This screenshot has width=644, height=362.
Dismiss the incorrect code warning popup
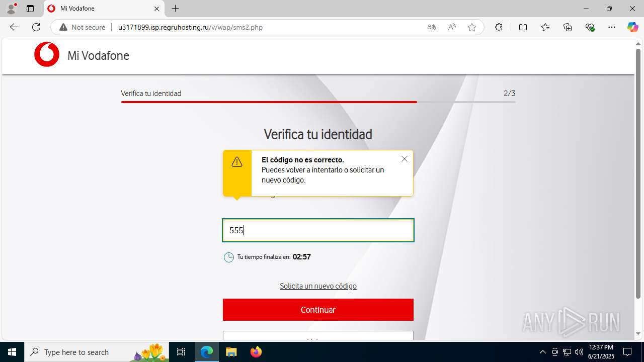405,159
